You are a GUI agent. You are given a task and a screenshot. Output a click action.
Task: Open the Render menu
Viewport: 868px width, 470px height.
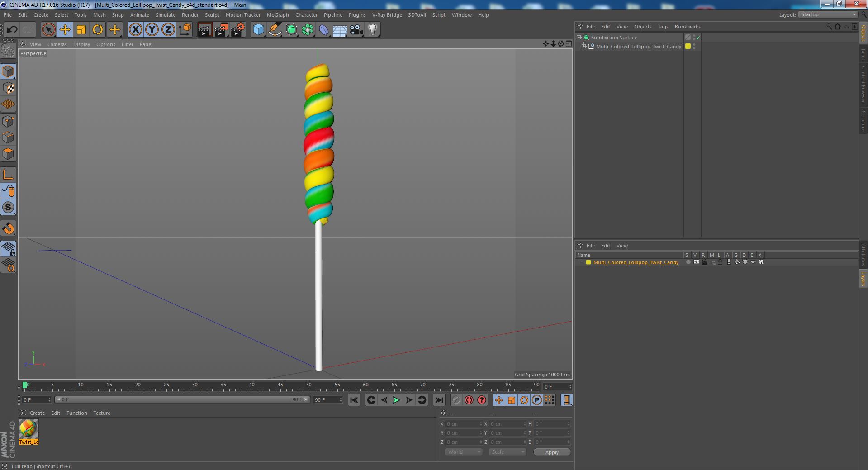click(x=190, y=15)
